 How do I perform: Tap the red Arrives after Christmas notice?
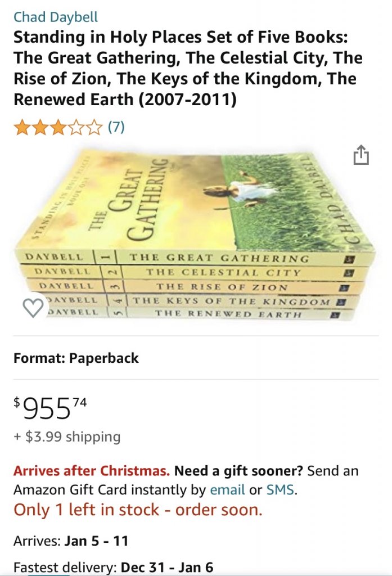(x=91, y=471)
